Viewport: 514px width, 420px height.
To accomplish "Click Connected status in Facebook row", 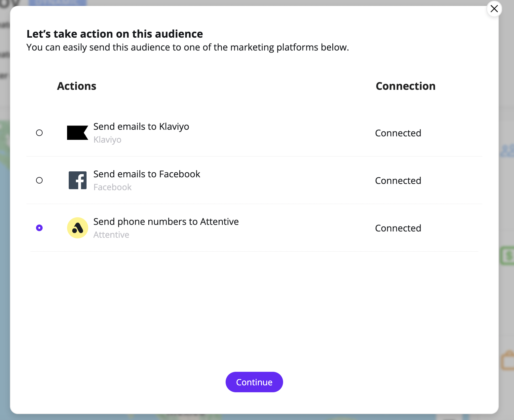I will pyautogui.click(x=398, y=181).
